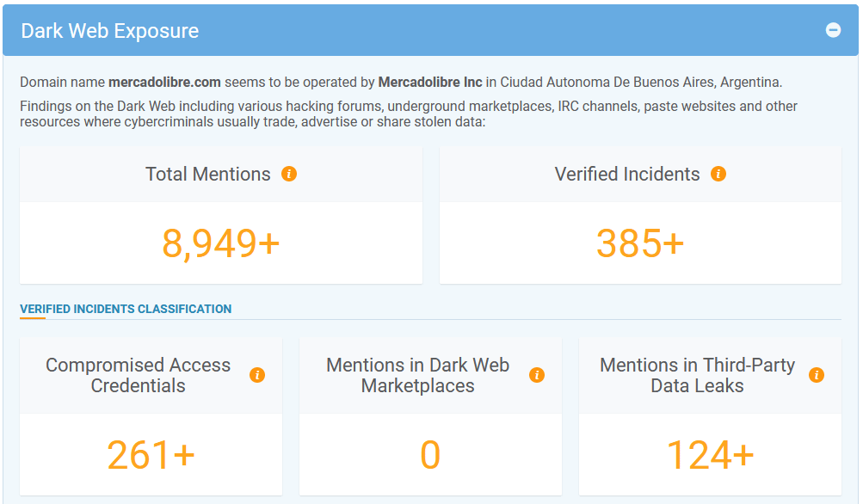
Task: Show info for Compromised Access Credentials
Action: click(257, 375)
